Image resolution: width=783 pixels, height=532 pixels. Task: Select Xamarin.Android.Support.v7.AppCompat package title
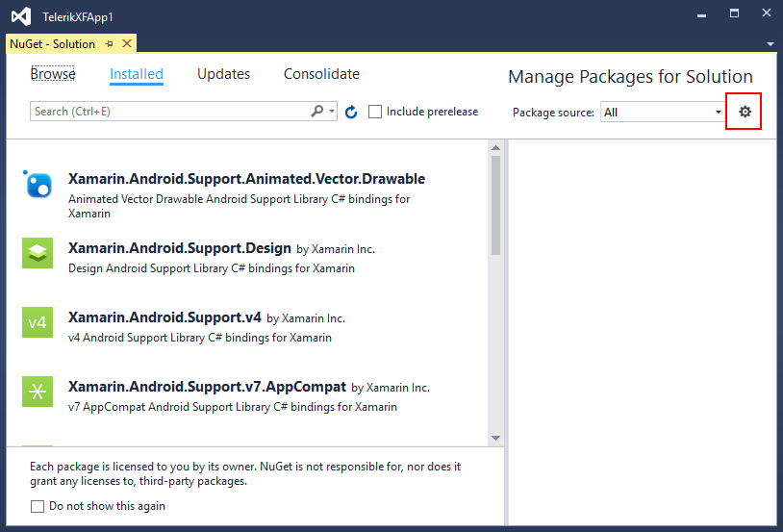207,387
